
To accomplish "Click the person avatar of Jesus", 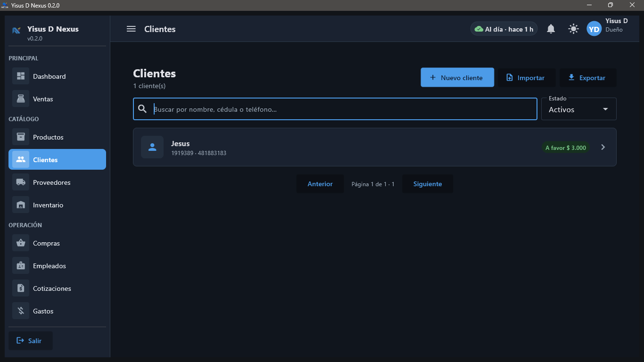I will point(152,147).
